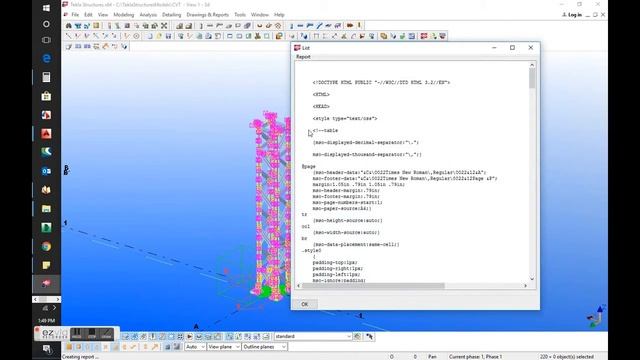640x360 pixels.
Task: Open the Report menu in List dialog
Action: click(x=303, y=57)
